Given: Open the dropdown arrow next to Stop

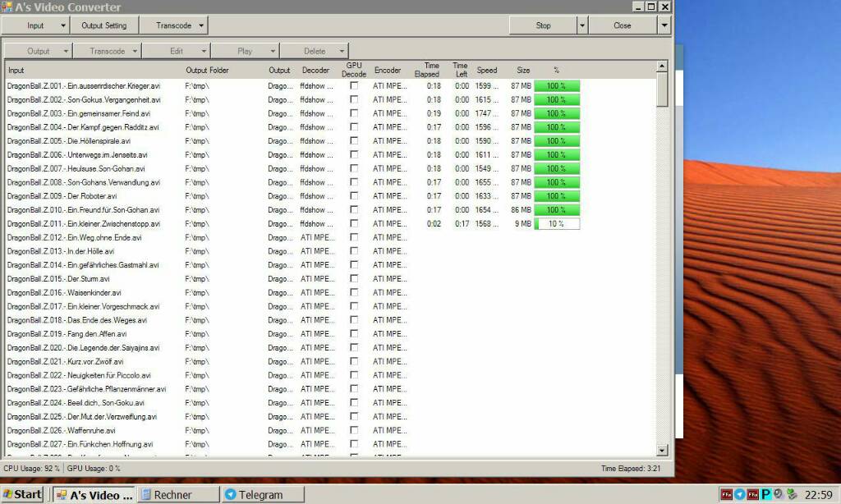Looking at the screenshot, I should point(582,25).
